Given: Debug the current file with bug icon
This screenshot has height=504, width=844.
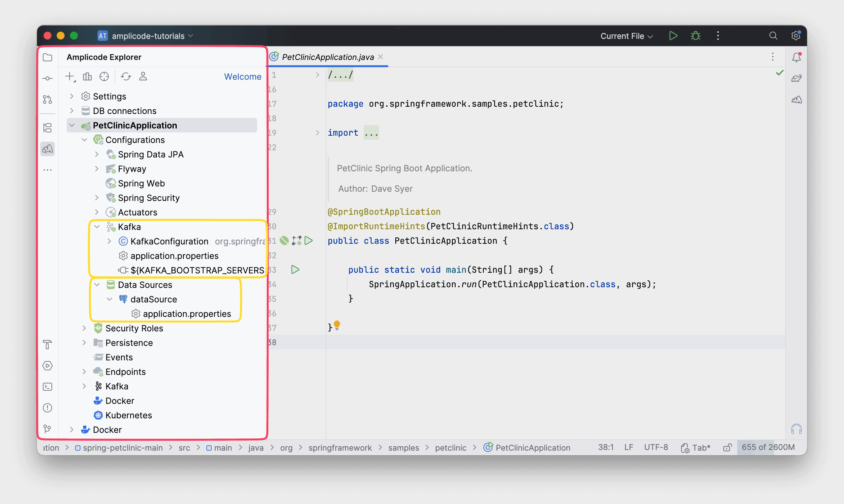Looking at the screenshot, I should 695,36.
